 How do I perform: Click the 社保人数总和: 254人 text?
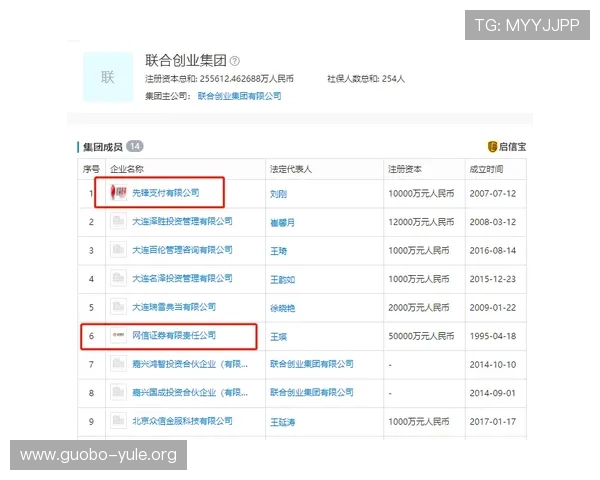tap(366, 78)
